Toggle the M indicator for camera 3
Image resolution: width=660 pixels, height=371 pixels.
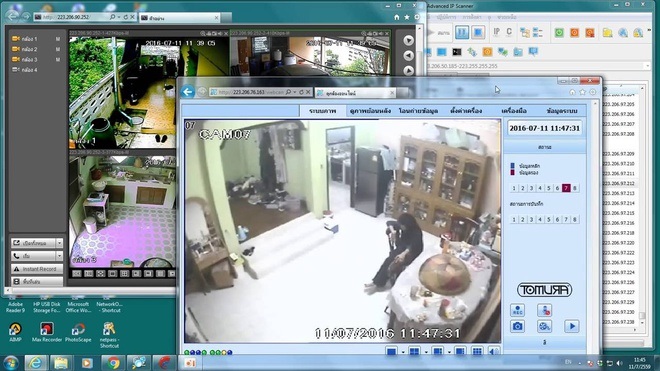click(x=58, y=60)
